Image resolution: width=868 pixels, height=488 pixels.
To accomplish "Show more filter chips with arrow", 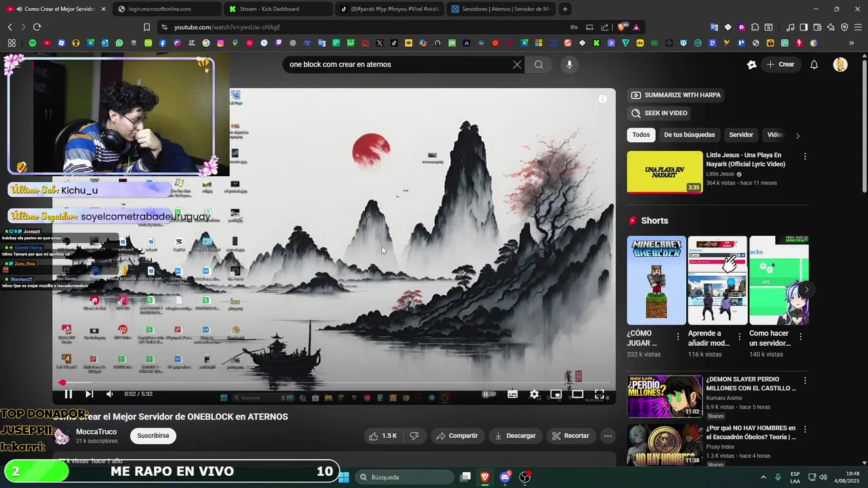I will 797,136.
